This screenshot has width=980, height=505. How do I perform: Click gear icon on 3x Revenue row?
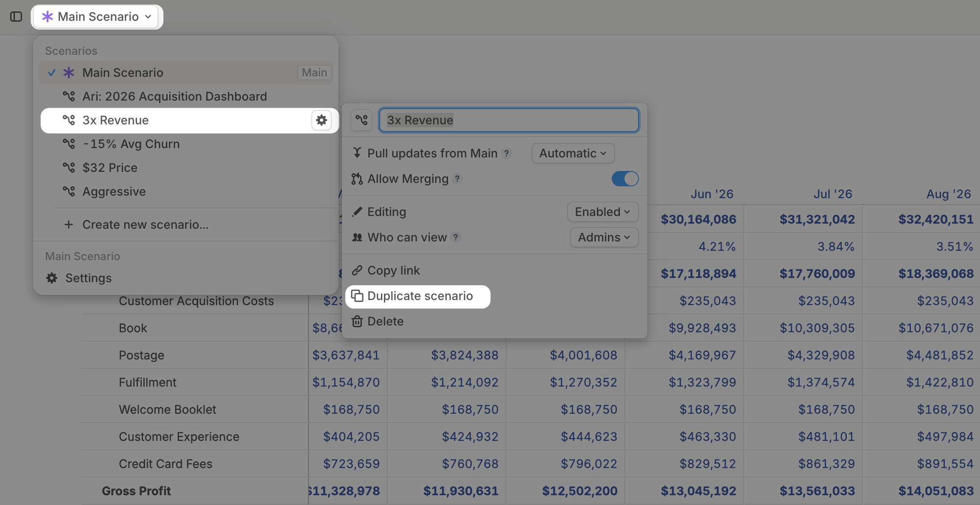point(322,120)
